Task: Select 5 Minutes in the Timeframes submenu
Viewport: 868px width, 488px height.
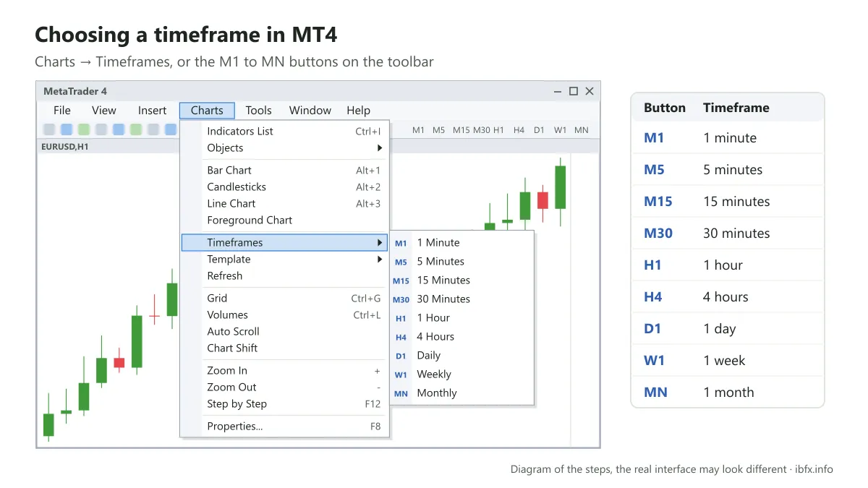Action: 462,262
